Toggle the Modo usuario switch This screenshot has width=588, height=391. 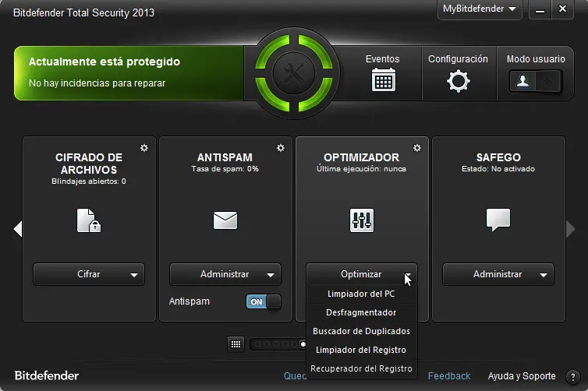536,81
